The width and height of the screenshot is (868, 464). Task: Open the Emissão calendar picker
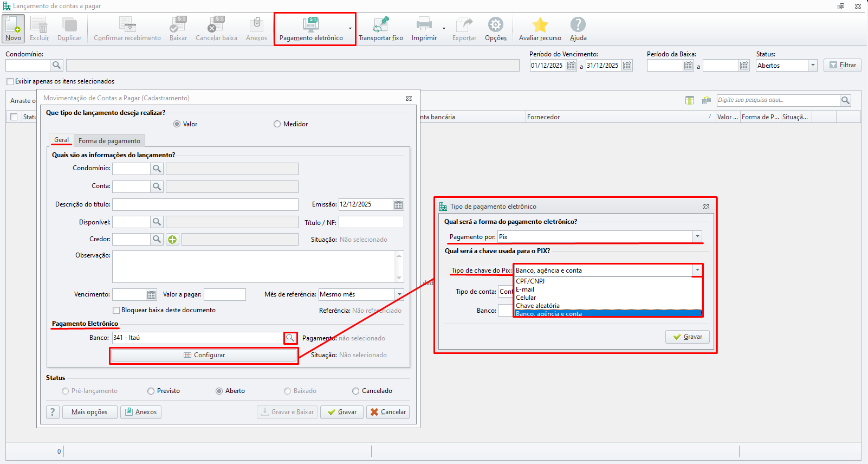coord(398,205)
